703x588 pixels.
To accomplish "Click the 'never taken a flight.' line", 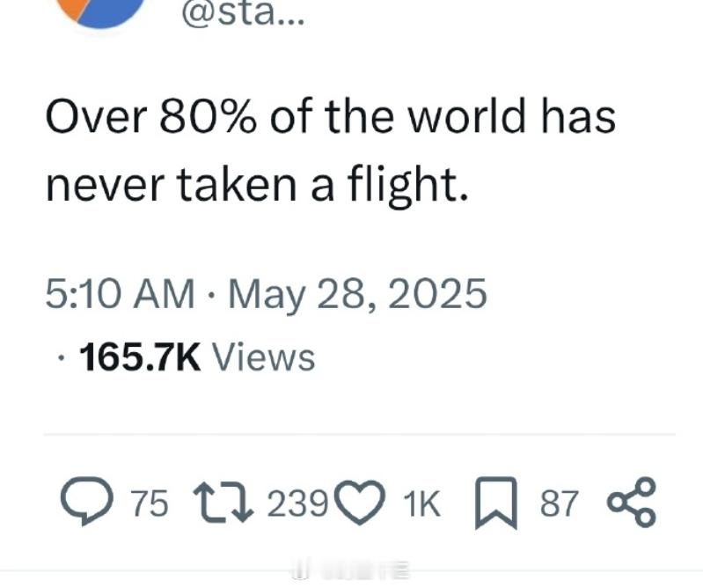I will (x=257, y=185).
